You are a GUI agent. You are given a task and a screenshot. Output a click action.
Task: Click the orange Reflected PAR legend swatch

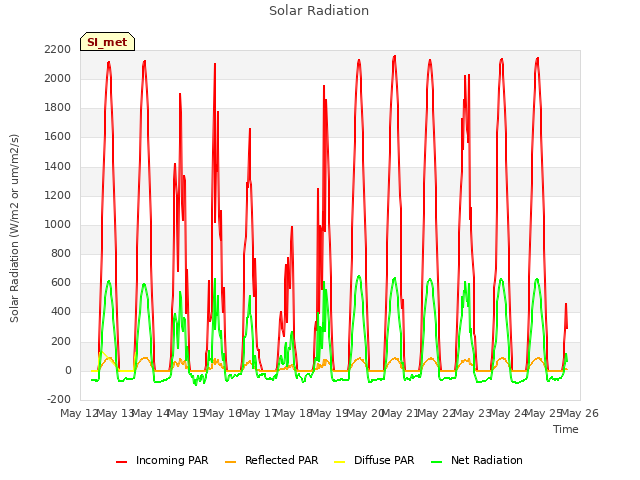pyautogui.click(x=231, y=462)
